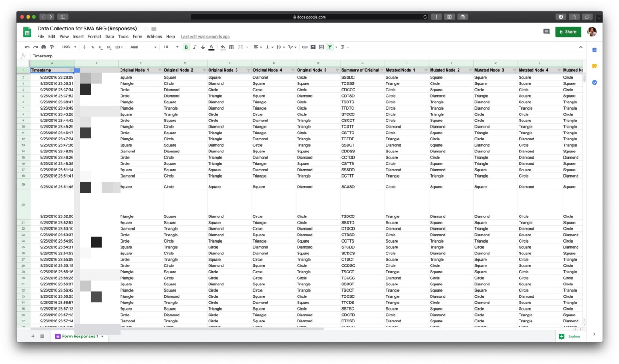Viewport: 619px width, 364px height.
Task: Open the 'Last edit was seconds ago' link
Action: coord(205,37)
